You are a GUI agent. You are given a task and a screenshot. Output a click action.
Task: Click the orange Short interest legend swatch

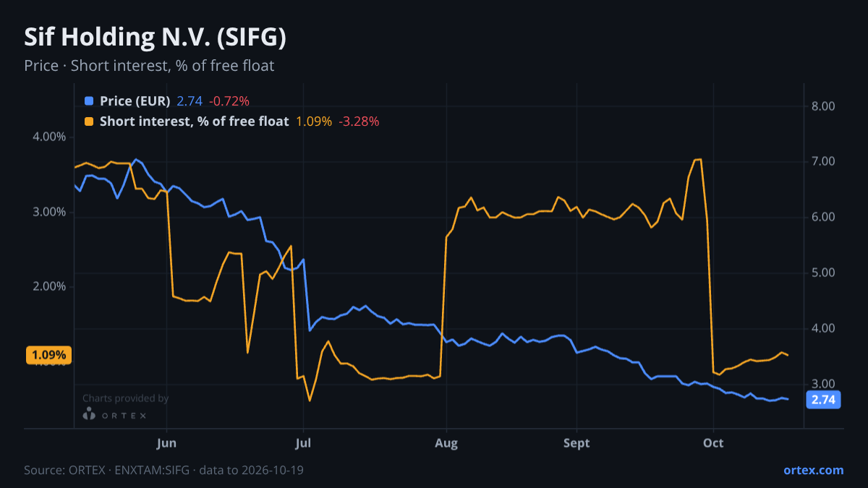point(89,121)
